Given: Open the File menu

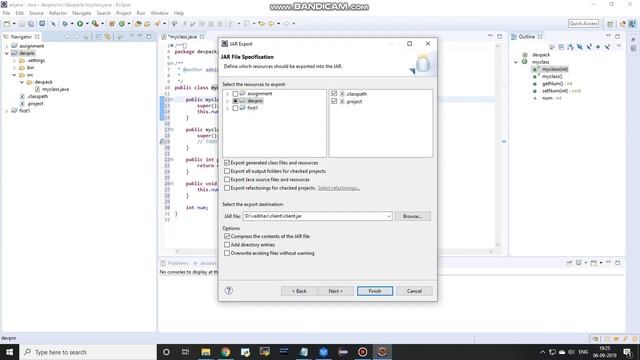Looking at the screenshot, I should pyautogui.click(x=6, y=13).
